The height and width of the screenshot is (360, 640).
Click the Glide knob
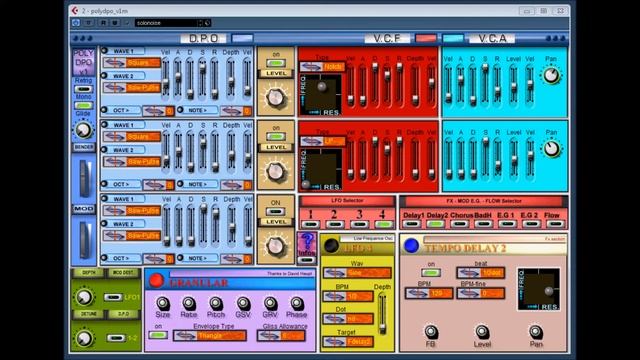coord(83,130)
